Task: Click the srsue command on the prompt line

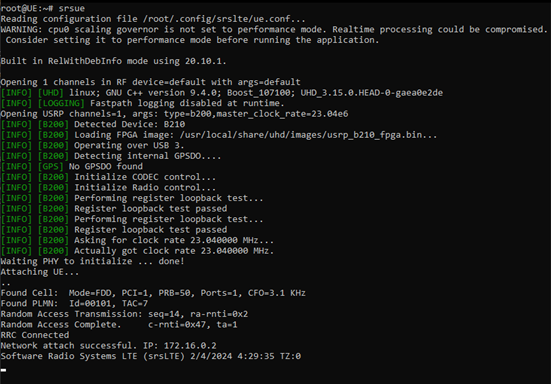Action: click(x=71, y=8)
